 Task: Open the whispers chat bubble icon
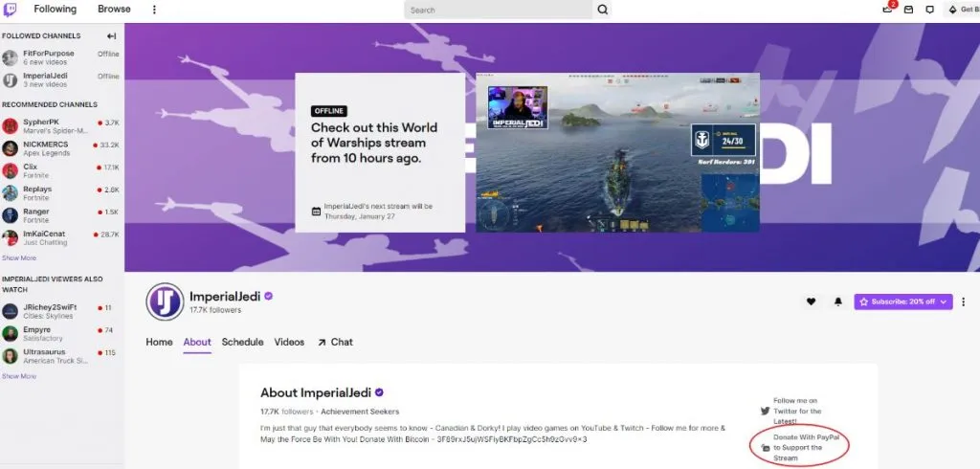click(930, 10)
